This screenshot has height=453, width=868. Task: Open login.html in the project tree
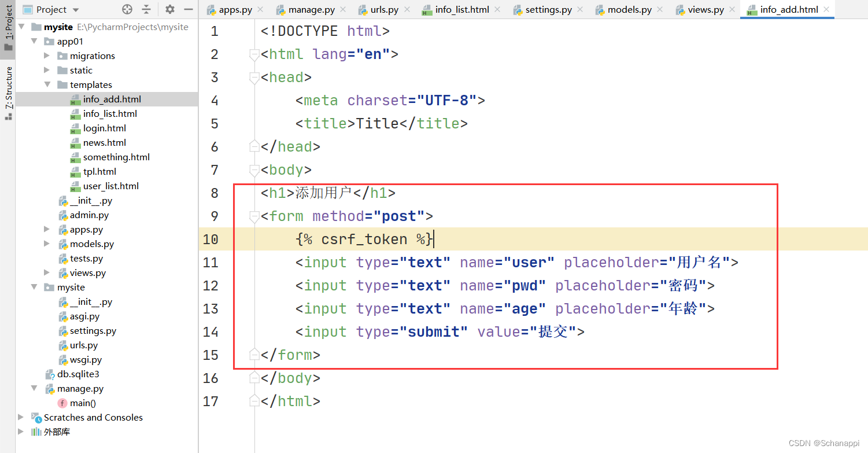[104, 128]
